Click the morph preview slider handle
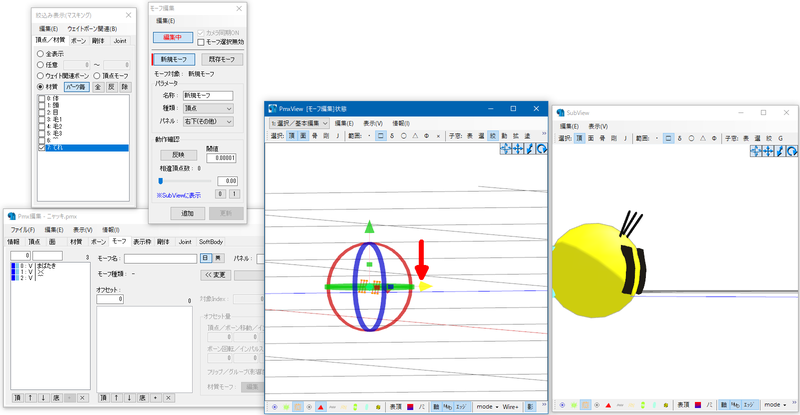The image size is (800, 415). coord(161,181)
